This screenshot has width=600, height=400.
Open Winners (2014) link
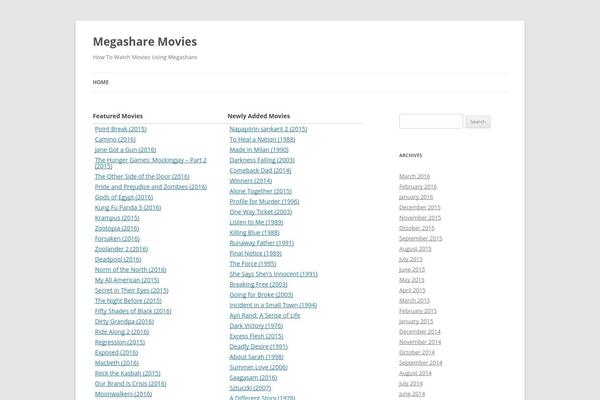click(x=251, y=181)
